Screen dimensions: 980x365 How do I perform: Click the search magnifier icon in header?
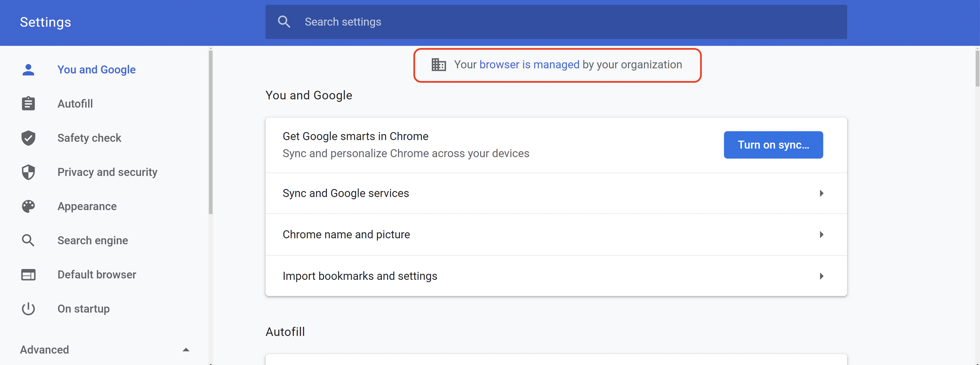[x=284, y=22]
